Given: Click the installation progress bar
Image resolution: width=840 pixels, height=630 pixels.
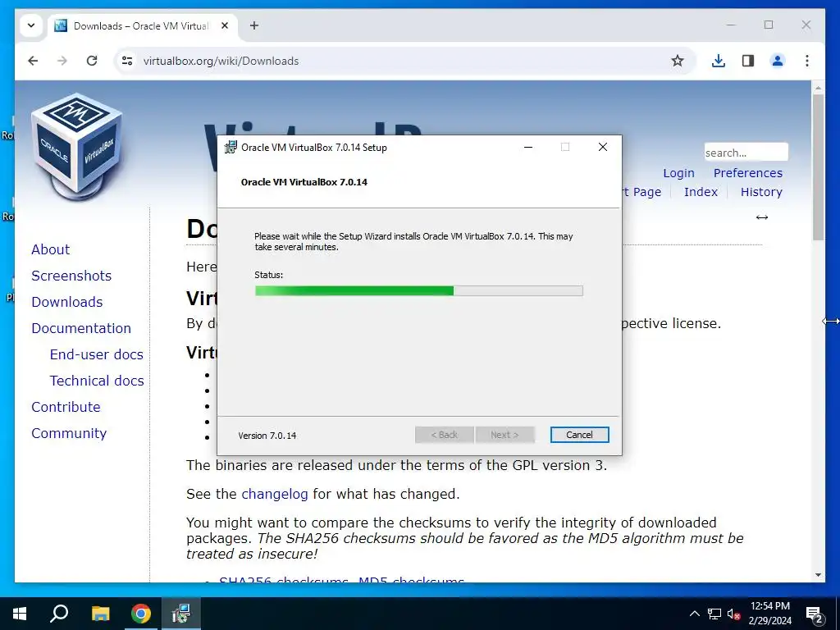Looking at the screenshot, I should point(418,290).
